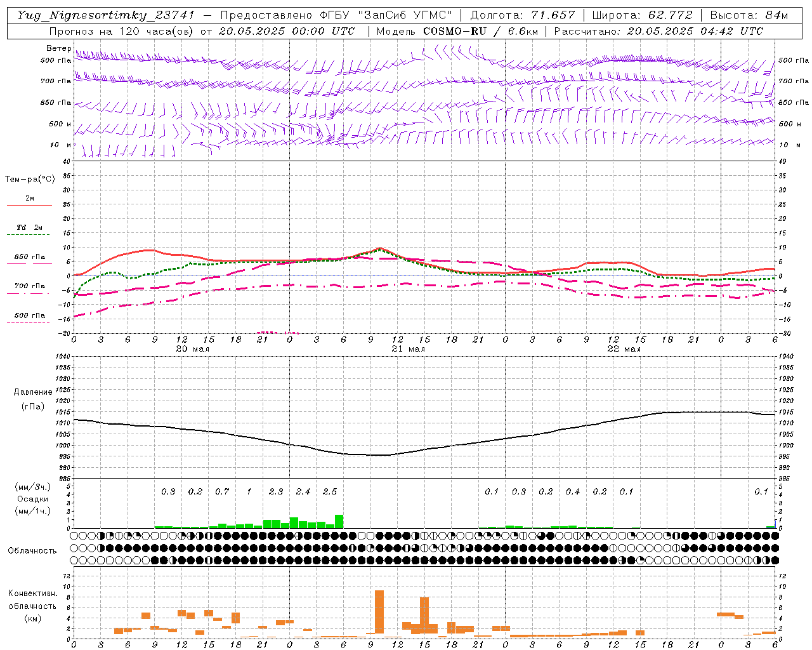Image resolution: width=812 pixels, height=650 pixels.
Task: Click the 500 гПа temperature legend dashed line
Action: (x=29, y=323)
